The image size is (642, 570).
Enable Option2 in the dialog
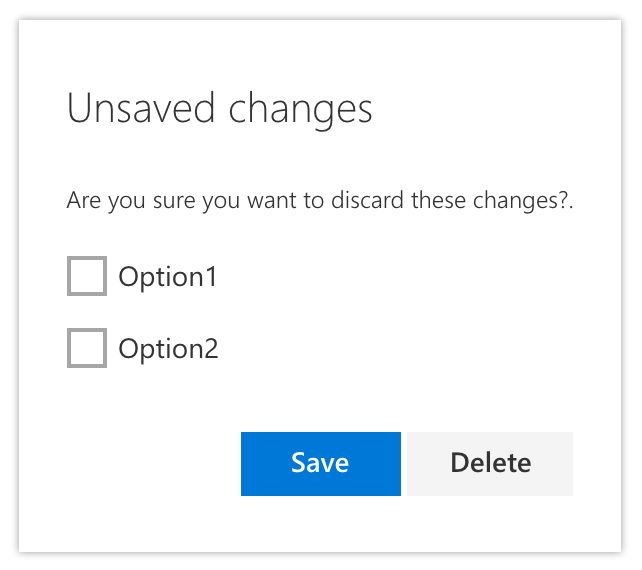[x=87, y=348]
